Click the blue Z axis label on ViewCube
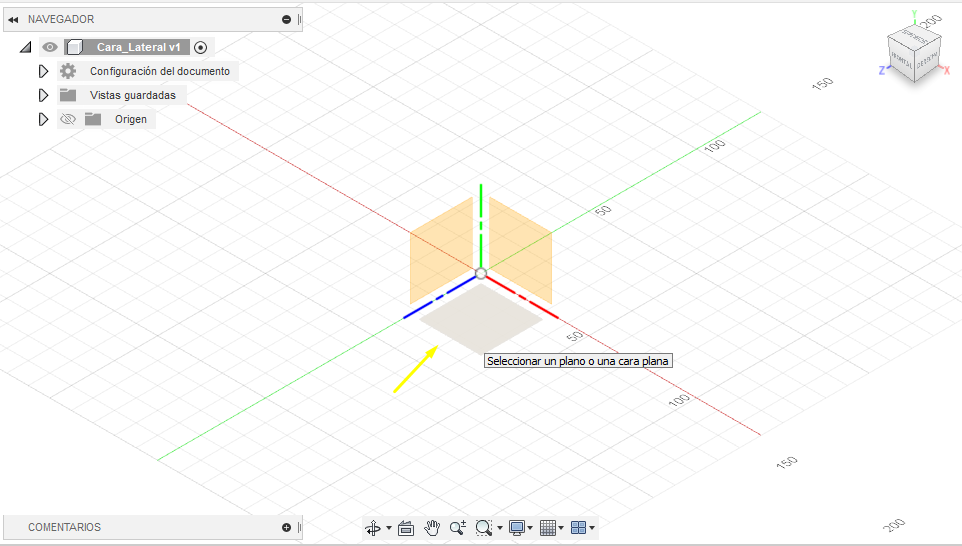The width and height of the screenshot is (962, 546). [x=882, y=71]
